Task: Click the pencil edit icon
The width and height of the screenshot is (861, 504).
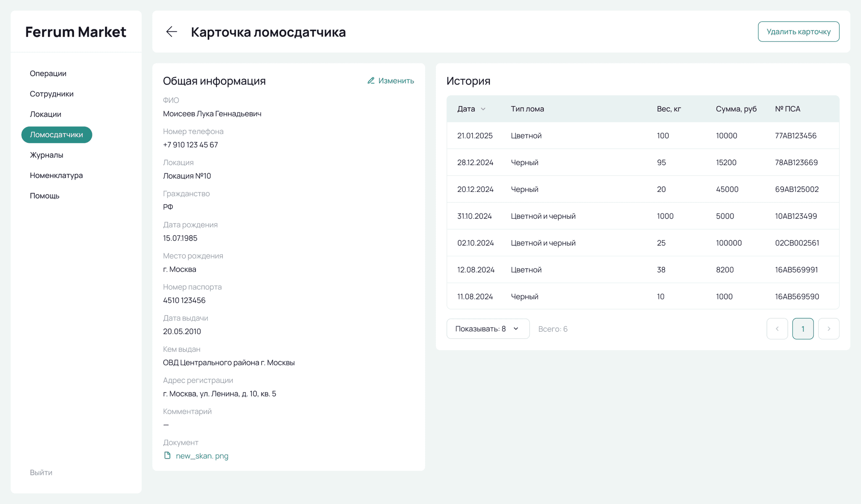Action: [371, 81]
